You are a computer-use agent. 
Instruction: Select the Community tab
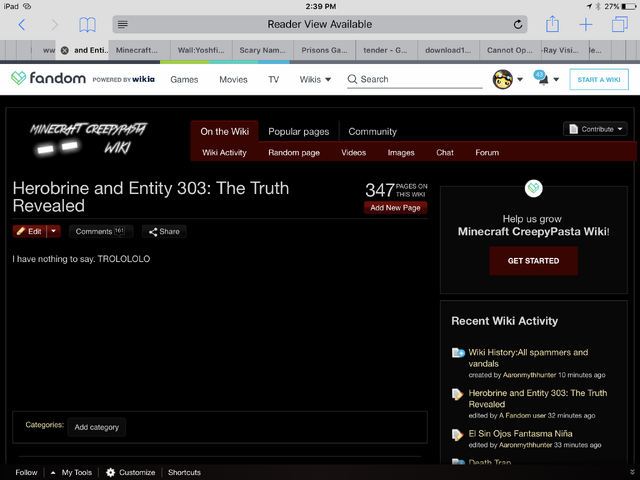tap(372, 131)
